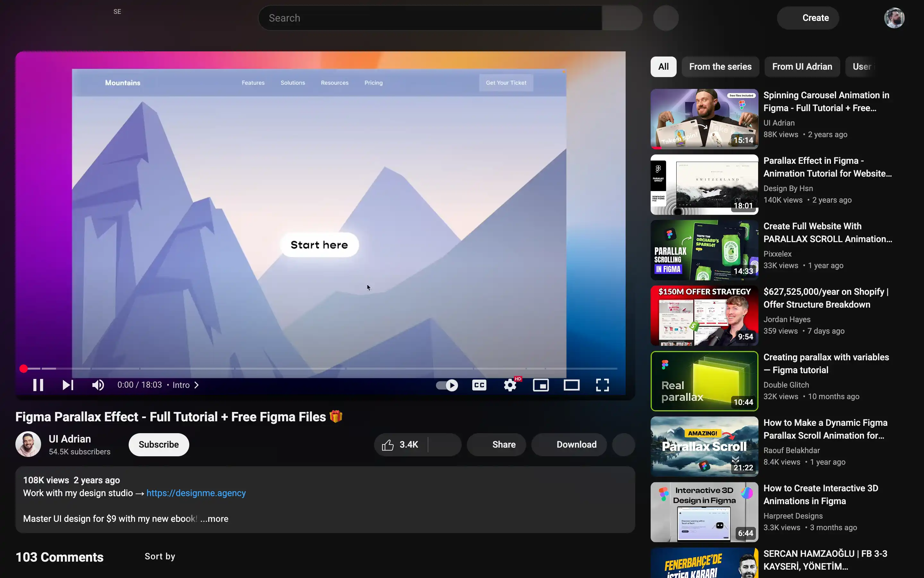Turn on closed captions
The image size is (924, 578).
click(479, 385)
